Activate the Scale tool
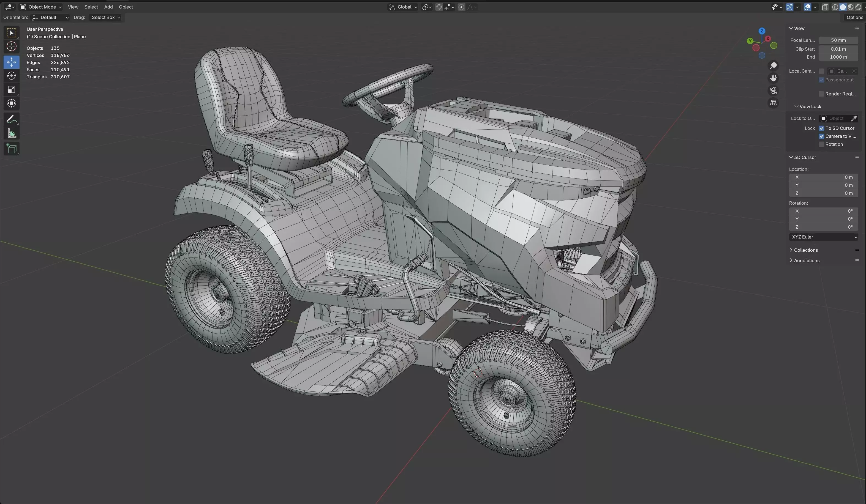Screen dimensions: 866x504 click(11, 89)
